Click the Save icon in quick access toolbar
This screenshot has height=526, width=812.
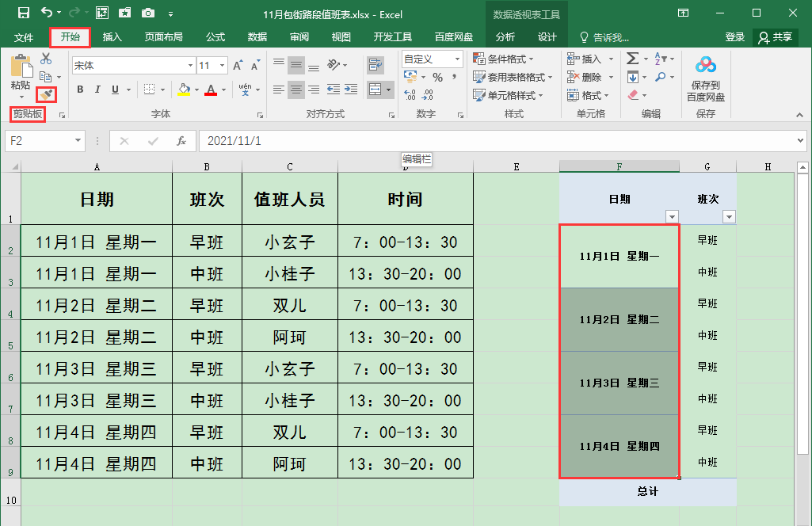23,13
